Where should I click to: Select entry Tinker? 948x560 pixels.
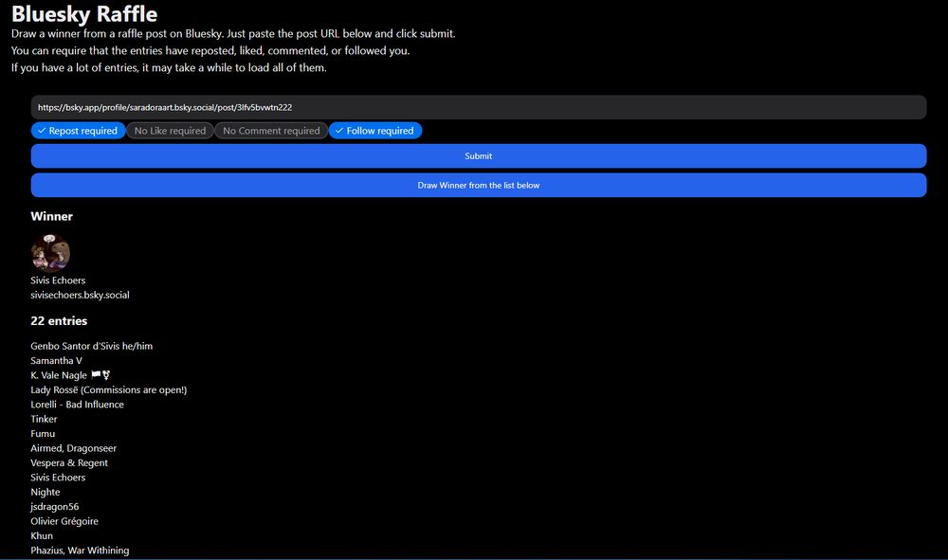pos(44,419)
